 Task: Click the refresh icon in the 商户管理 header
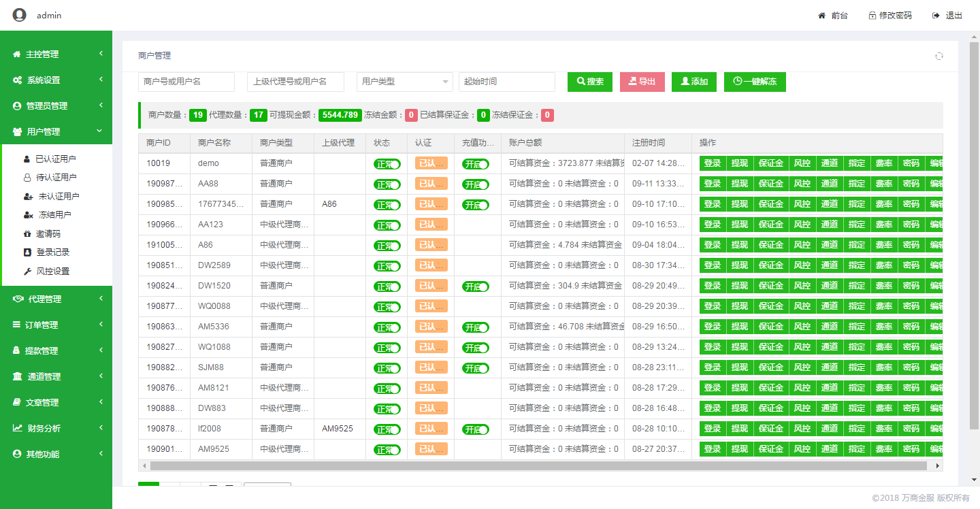tap(939, 56)
